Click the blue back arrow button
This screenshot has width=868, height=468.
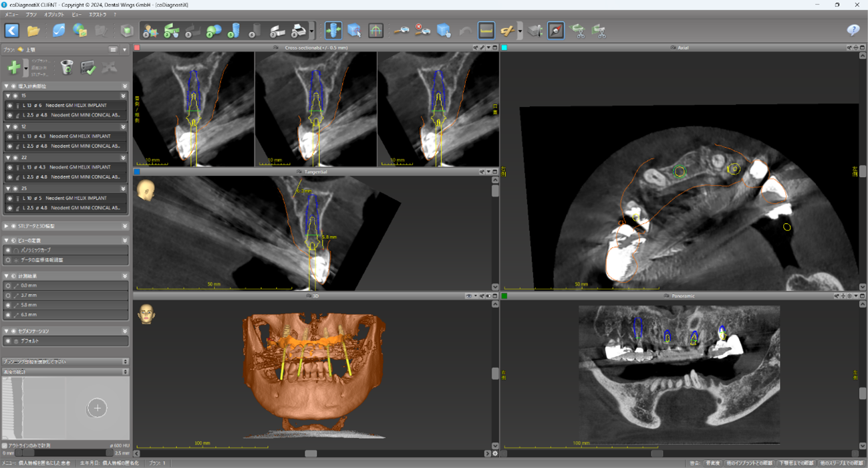point(12,31)
